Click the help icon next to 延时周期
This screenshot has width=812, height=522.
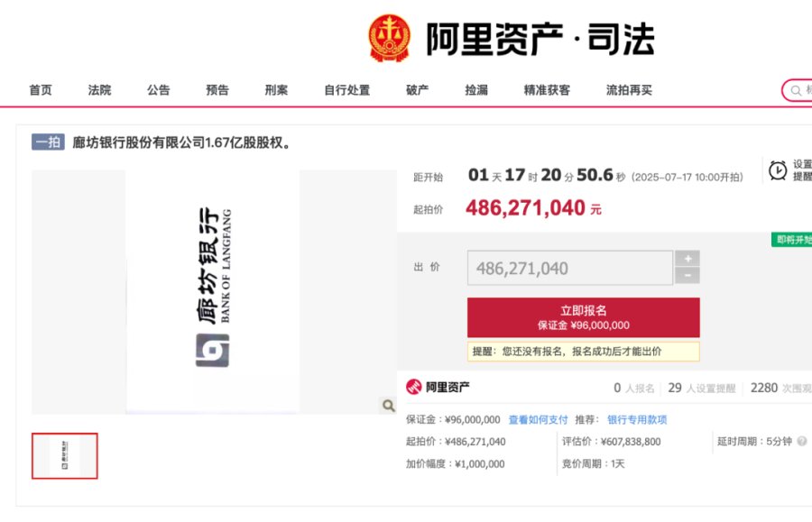[802, 441]
